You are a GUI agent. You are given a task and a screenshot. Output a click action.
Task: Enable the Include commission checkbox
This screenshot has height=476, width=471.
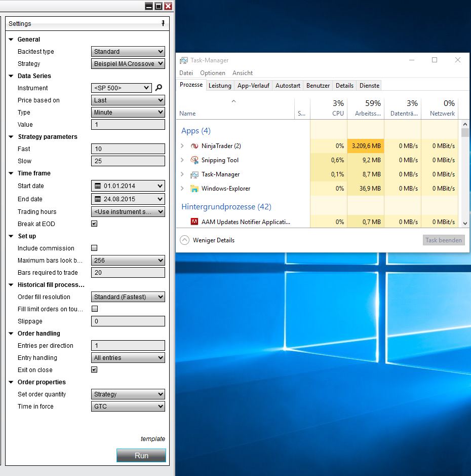click(94, 248)
